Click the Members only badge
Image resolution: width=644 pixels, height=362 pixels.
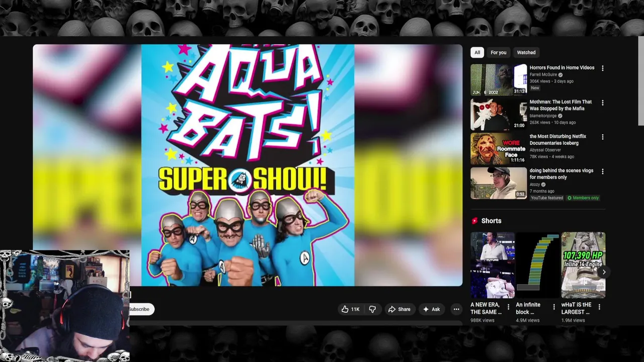[583, 198]
